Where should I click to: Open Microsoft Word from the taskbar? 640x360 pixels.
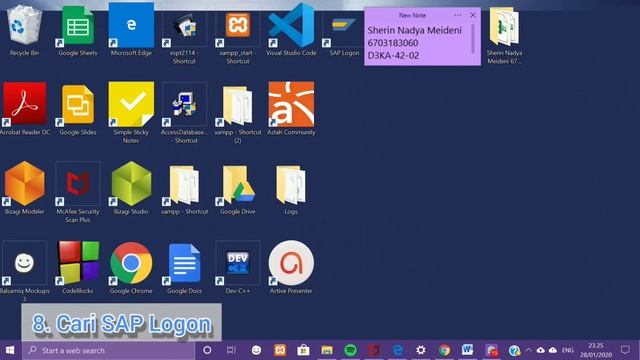point(468,350)
